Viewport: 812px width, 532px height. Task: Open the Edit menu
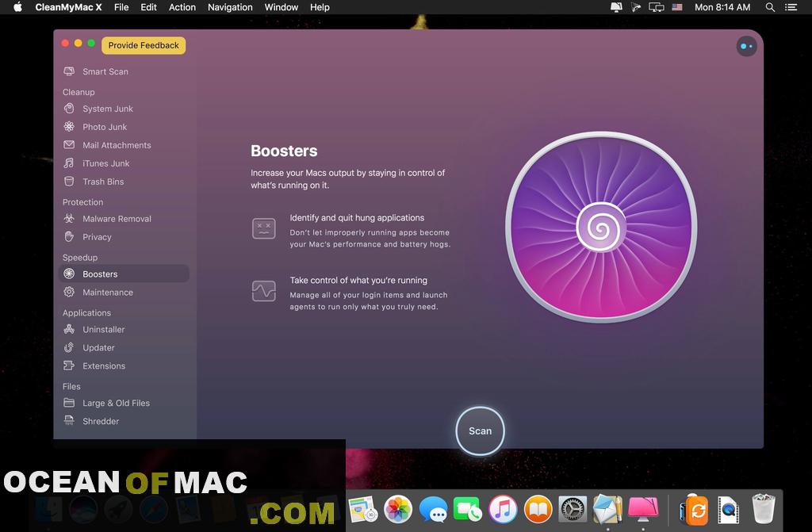click(x=148, y=7)
